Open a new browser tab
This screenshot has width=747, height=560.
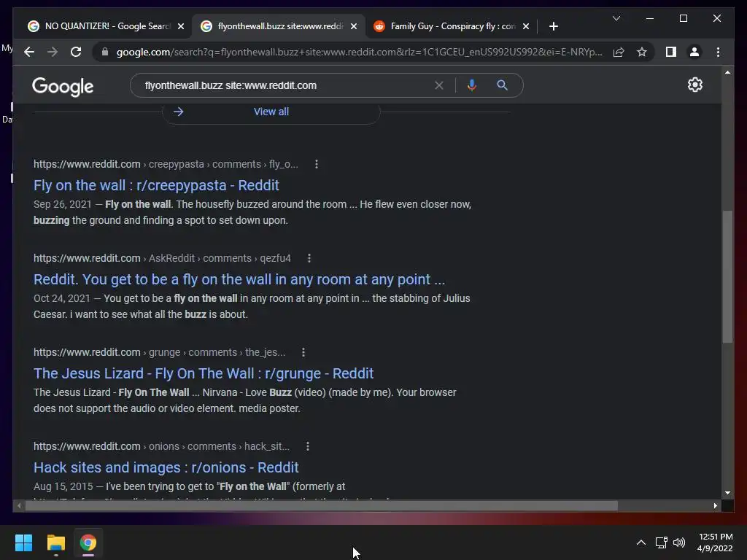click(553, 26)
